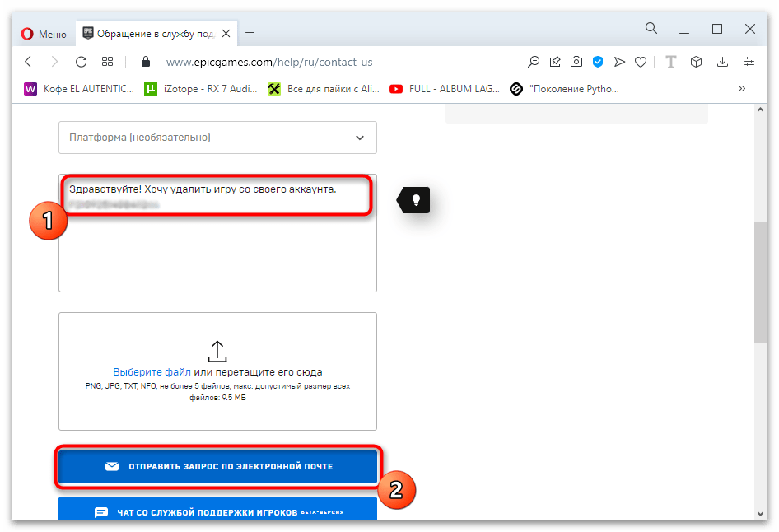Open the ad blocker shield icon
This screenshot has height=532, width=779.
click(x=598, y=62)
